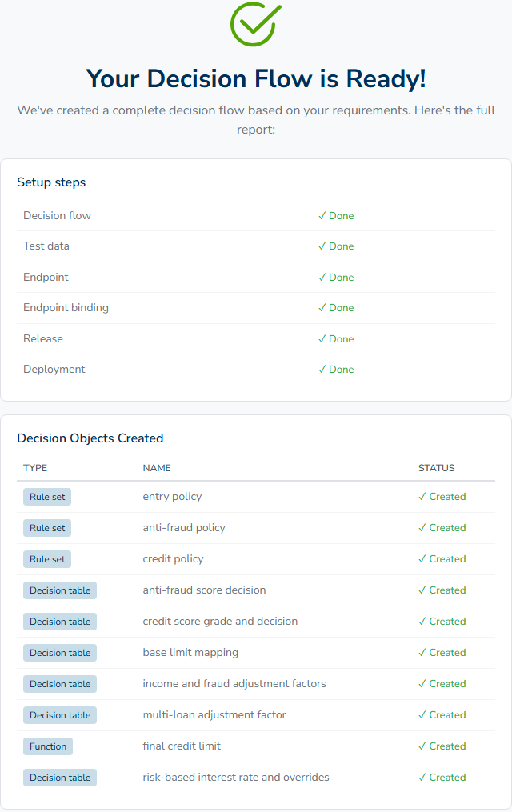This screenshot has height=812, width=512.
Task: Click the NAME column header
Action: 157,468
